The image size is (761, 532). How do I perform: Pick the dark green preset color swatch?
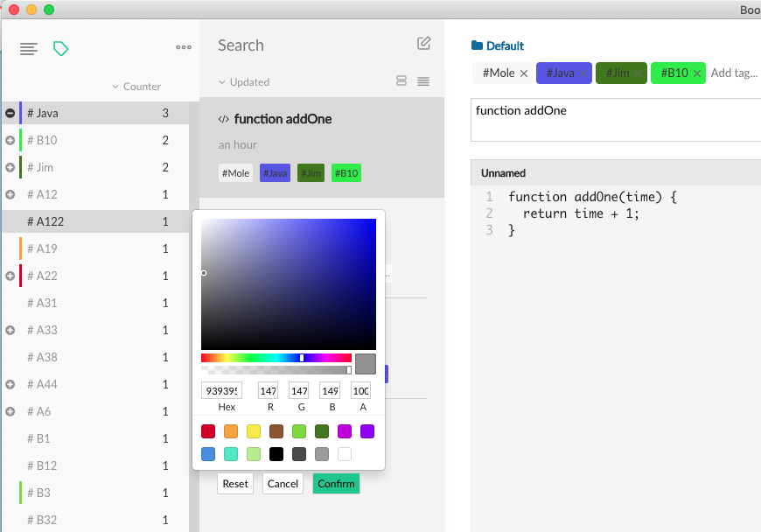point(322,431)
